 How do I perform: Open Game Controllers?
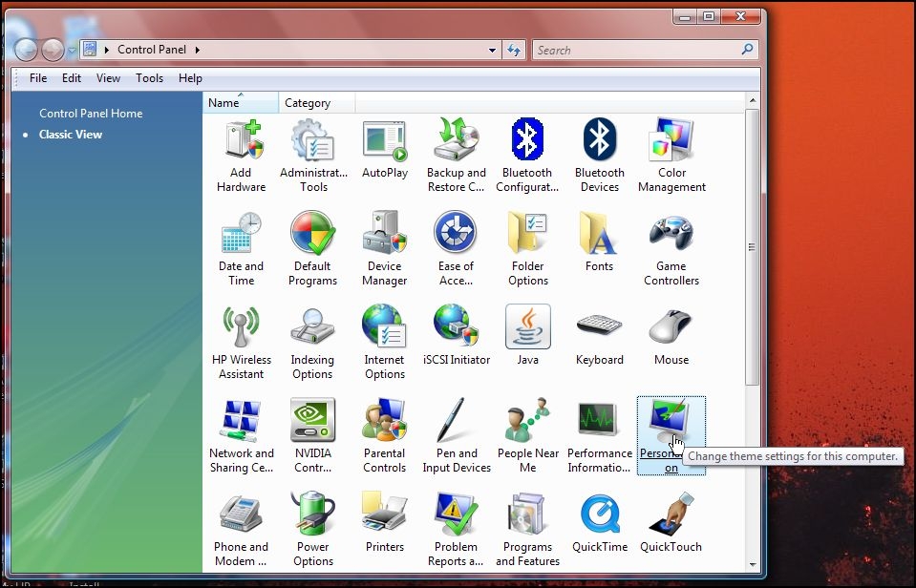point(671,249)
